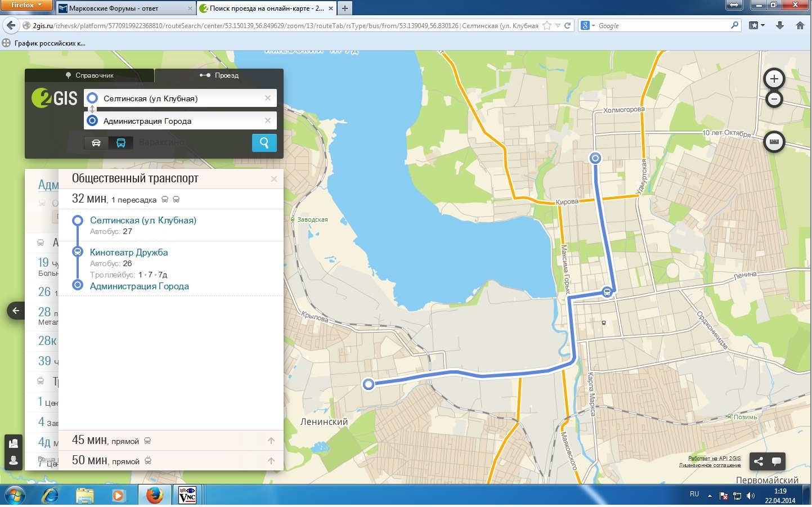Clear the Селтинская (ул Клубная) field
812x507 pixels.
click(x=268, y=98)
